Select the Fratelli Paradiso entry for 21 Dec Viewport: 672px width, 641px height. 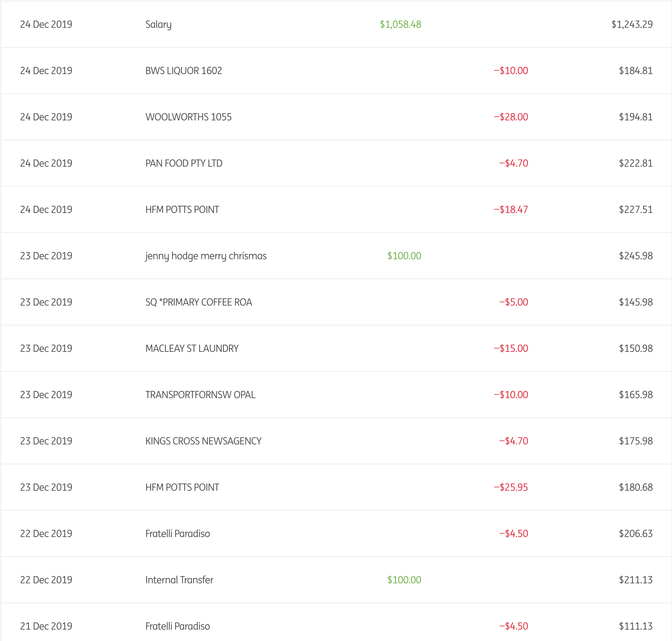tap(177, 626)
